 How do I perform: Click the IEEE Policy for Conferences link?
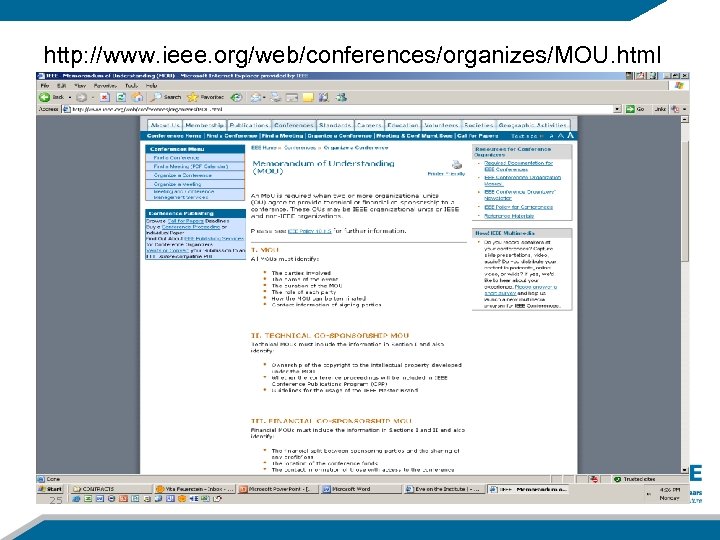pos(518,207)
